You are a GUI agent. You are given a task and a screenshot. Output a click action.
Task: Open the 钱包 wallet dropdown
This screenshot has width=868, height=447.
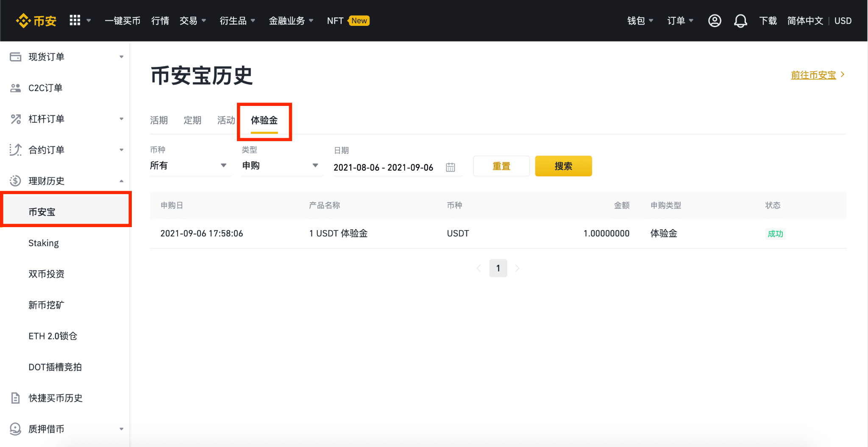click(x=640, y=21)
